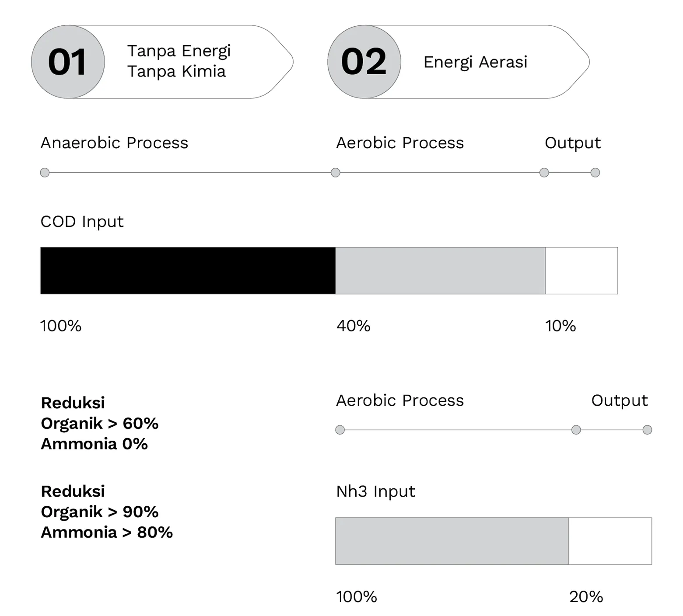Click the final end dot of top timeline

[595, 172]
